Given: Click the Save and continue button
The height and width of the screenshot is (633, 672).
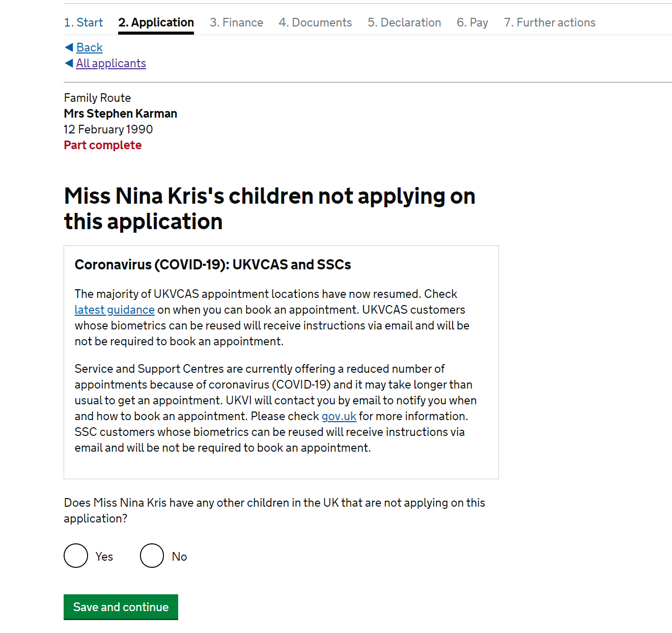Looking at the screenshot, I should click(121, 607).
